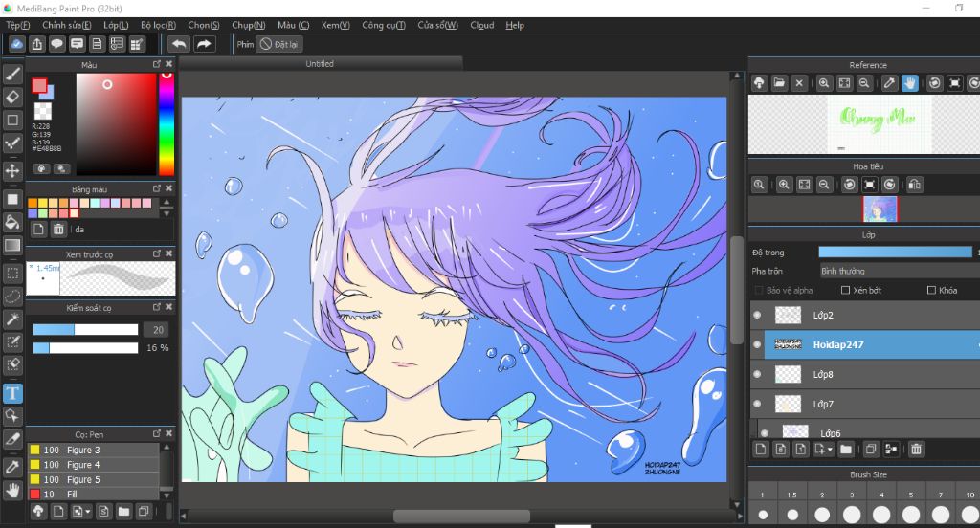Viewport: 980px width, 528px height.
Task: Adjust the Độ trong opacity slider
Action: pyautogui.click(x=896, y=252)
